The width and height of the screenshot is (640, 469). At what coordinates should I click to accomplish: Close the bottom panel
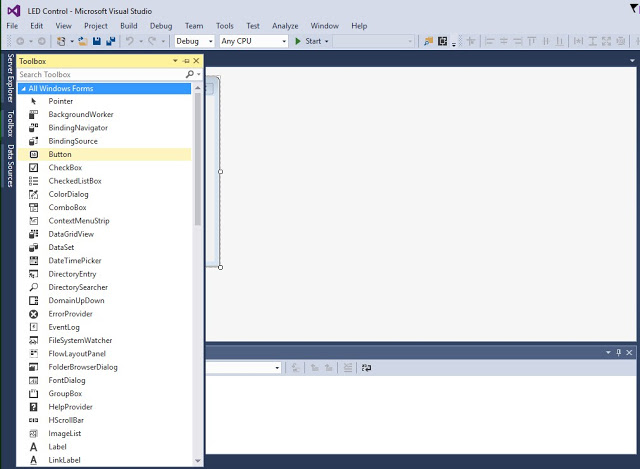point(629,352)
